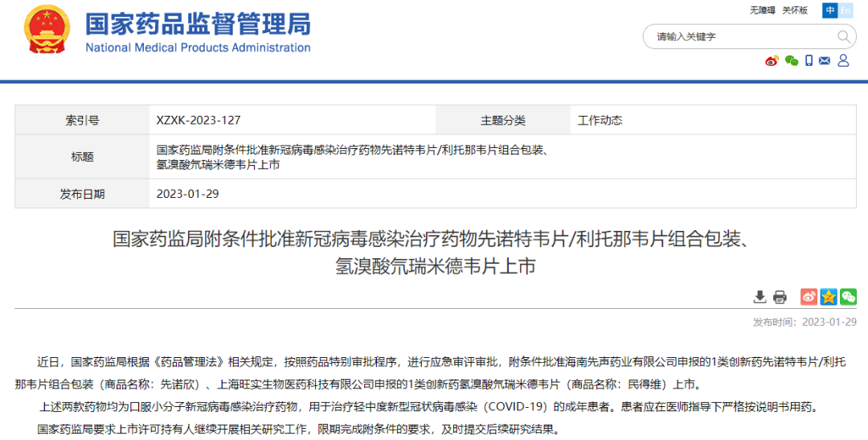Click National Medical Products Administration text

pos(198,47)
